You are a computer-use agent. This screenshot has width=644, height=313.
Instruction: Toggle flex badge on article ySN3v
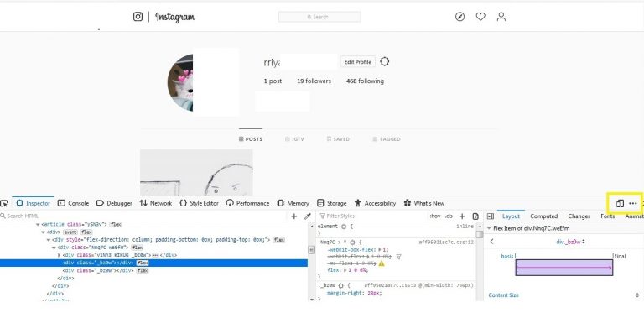click(116, 225)
